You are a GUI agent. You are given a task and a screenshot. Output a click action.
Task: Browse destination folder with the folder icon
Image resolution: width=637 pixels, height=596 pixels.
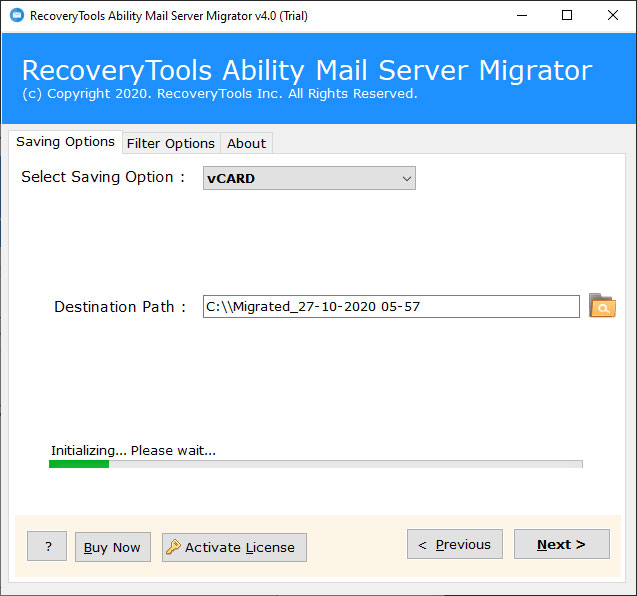(602, 306)
